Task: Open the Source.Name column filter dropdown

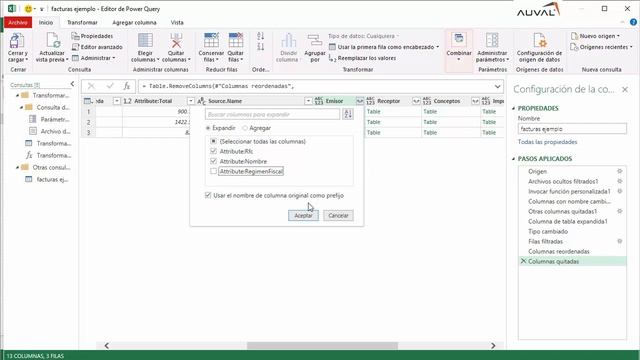Action: tap(308, 101)
